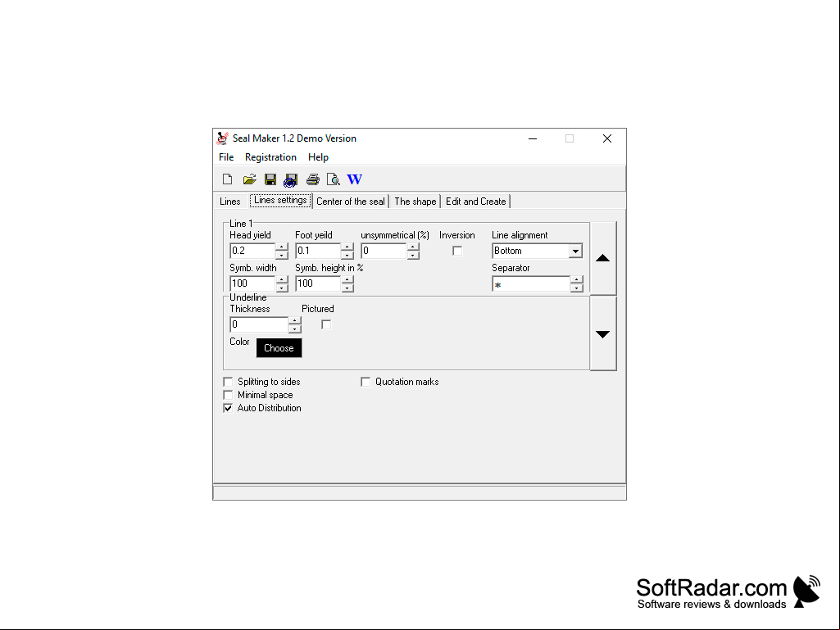Increase unsymmetrical percent spinner
This screenshot has height=630, width=840.
click(x=413, y=247)
